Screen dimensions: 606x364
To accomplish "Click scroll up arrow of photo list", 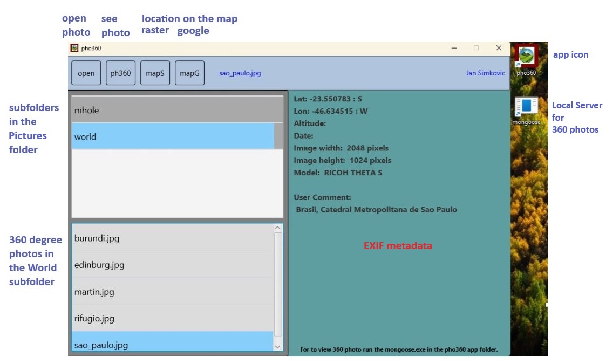I will tap(277, 228).
